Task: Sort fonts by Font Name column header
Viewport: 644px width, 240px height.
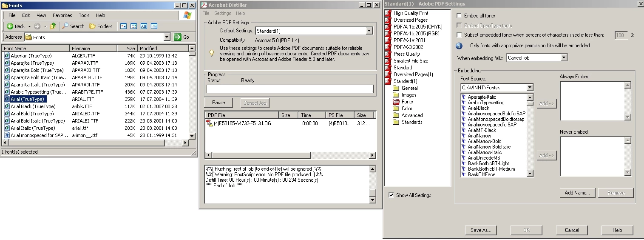Action: [36, 49]
